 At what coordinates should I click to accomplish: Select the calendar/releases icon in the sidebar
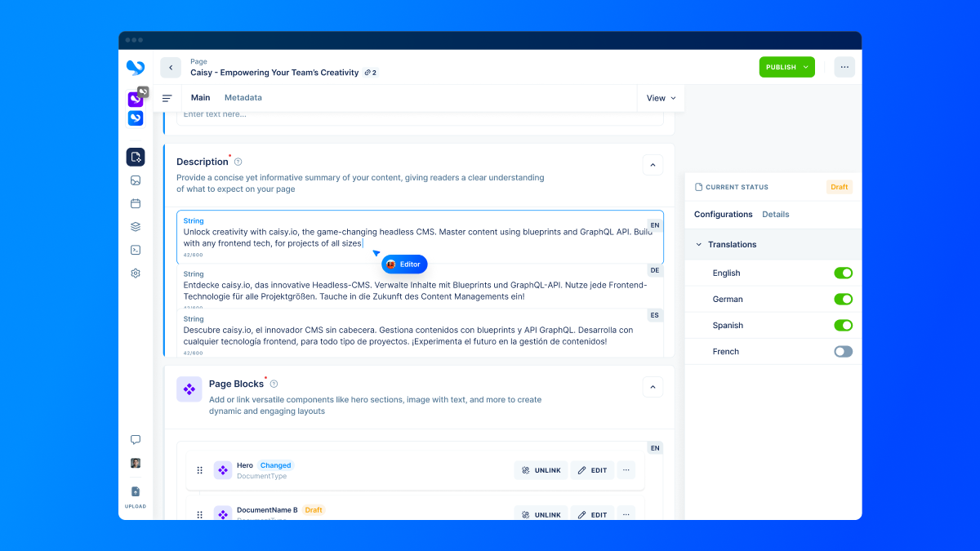coord(136,203)
